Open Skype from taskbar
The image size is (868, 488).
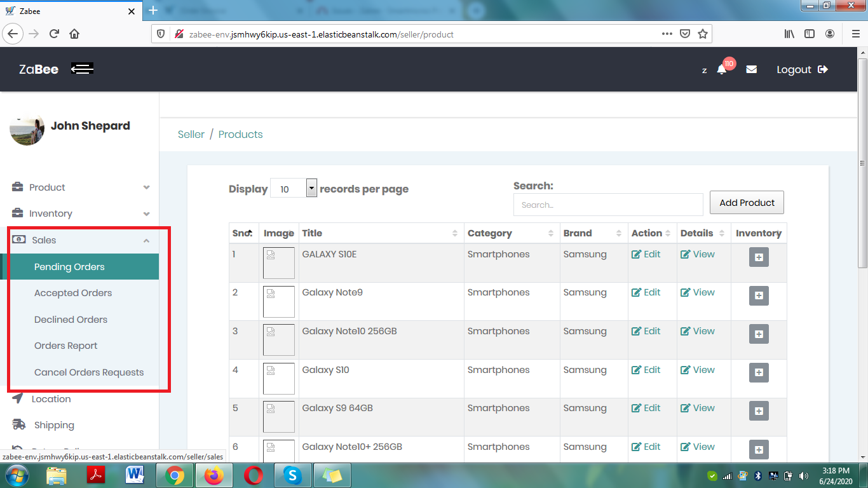pos(292,475)
